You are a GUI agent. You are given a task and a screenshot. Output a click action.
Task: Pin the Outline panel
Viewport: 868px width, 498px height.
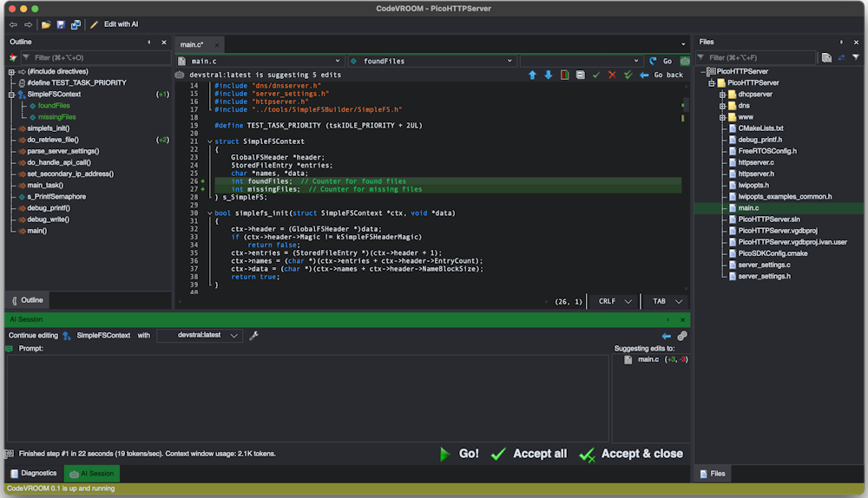[x=149, y=42]
